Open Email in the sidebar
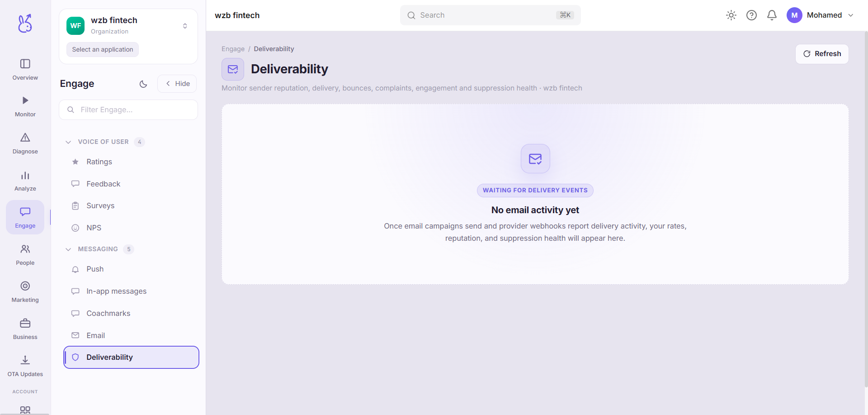This screenshot has width=868, height=415. tap(131, 336)
